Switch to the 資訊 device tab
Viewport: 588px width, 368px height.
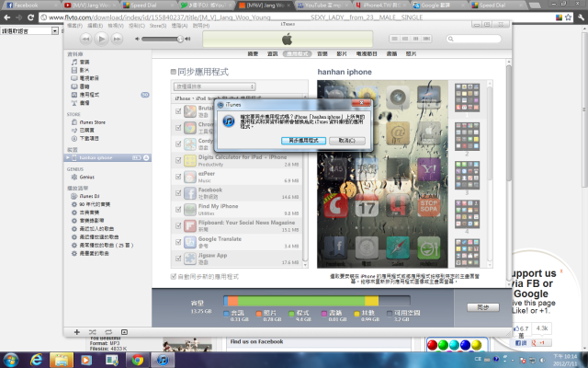272,53
